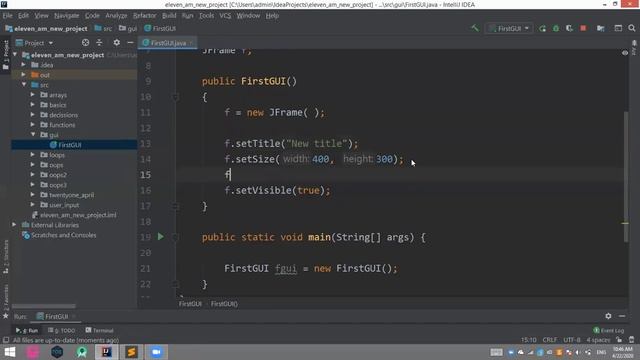This screenshot has width=640, height=360.
Task: Click the Debug bug icon
Action: [556, 29]
